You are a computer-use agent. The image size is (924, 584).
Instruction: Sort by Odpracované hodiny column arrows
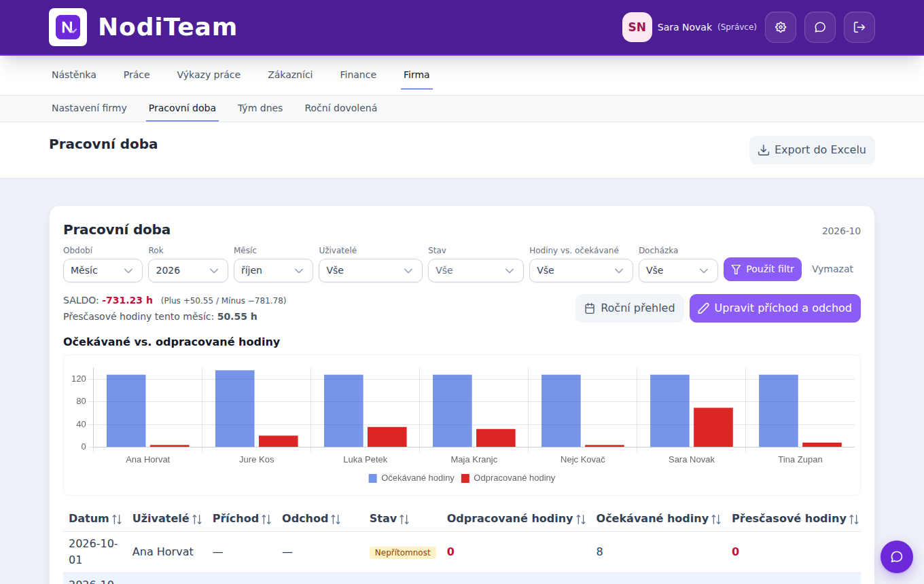tap(581, 519)
